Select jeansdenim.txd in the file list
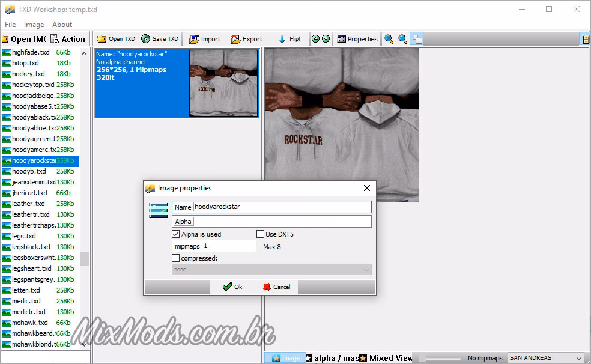 coord(40,182)
